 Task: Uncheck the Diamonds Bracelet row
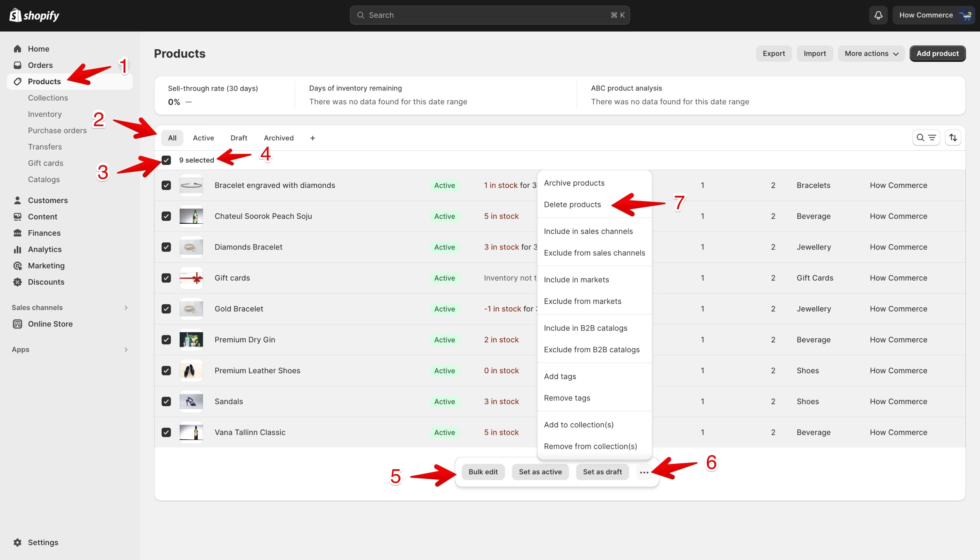166,247
